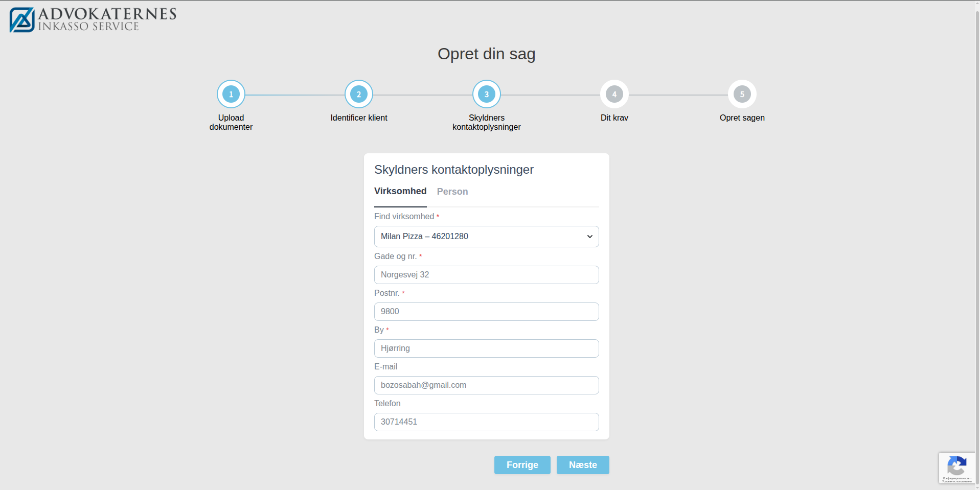Go to step 1 Upload dokumenter circle
The height and width of the screenshot is (490, 980).
(231, 94)
